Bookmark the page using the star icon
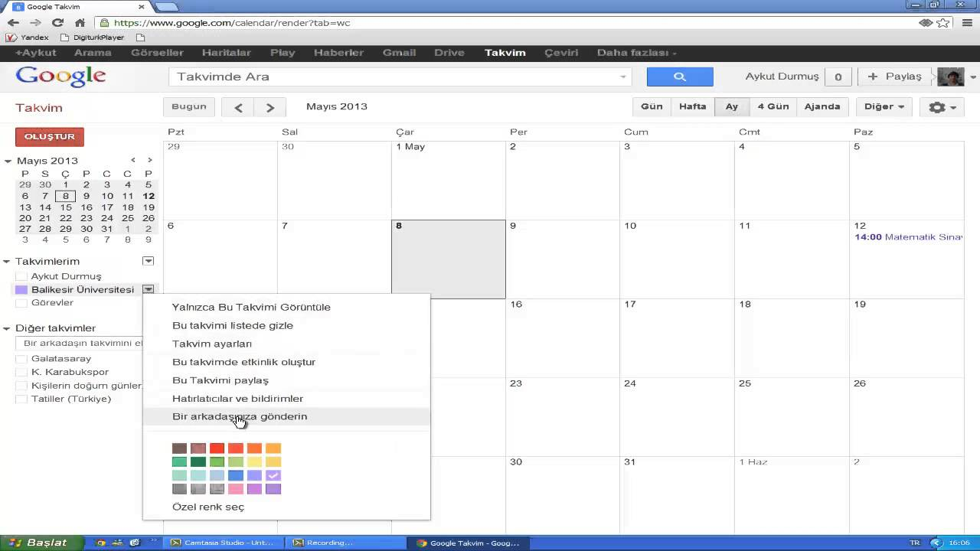Viewport: 980px width, 551px height. point(944,23)
